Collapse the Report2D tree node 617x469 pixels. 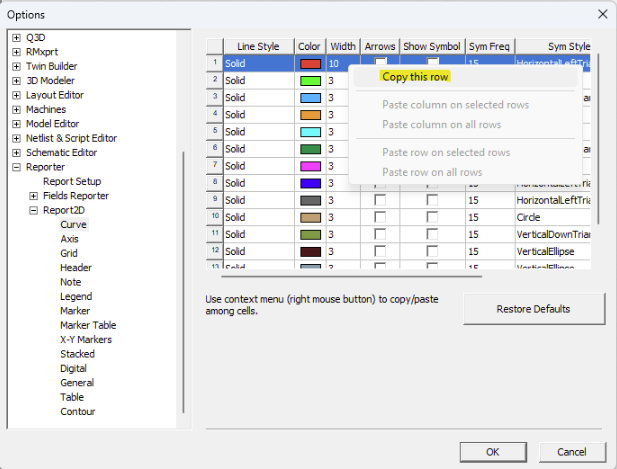(34, 211)
